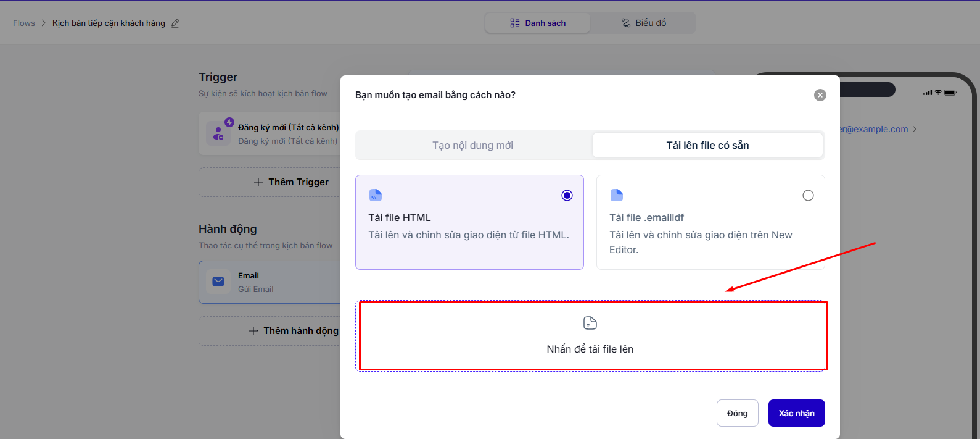
Task: Click the plus icon in Thêm Trigger
Action: (x=258, y=182)
